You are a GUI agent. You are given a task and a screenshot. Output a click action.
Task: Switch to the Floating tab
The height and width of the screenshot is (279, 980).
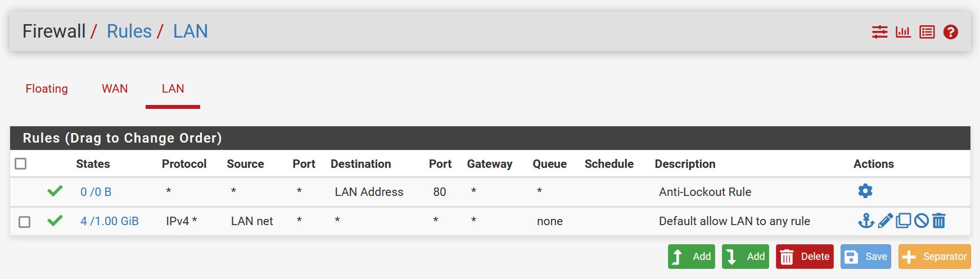[x=47, y=89]
